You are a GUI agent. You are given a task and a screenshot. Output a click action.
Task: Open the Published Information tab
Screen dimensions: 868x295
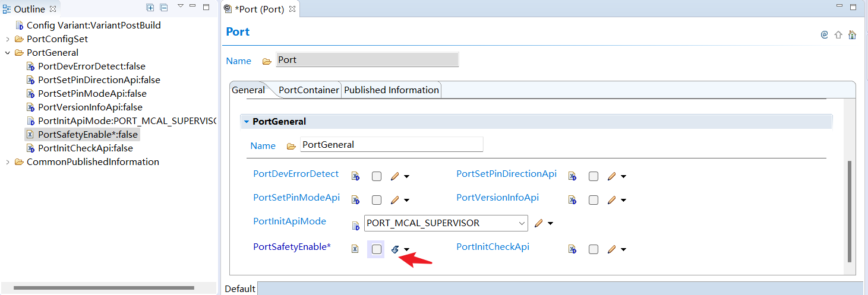pos(392,90)
